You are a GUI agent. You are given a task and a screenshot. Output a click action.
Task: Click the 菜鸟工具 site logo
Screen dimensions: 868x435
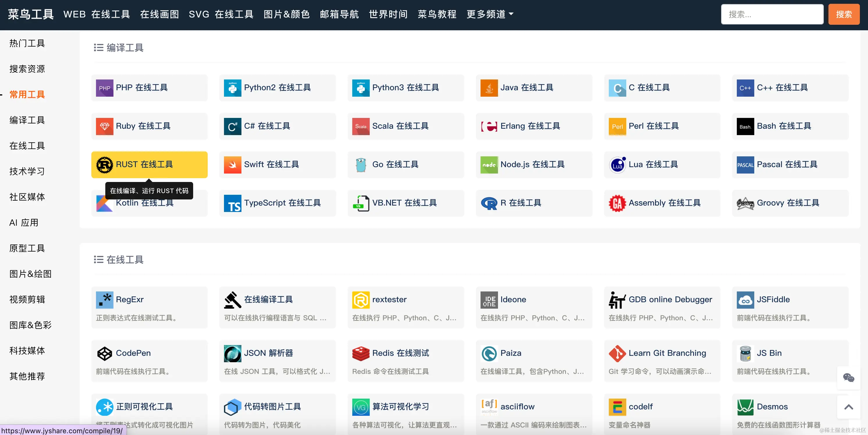[x=31, y=14]
